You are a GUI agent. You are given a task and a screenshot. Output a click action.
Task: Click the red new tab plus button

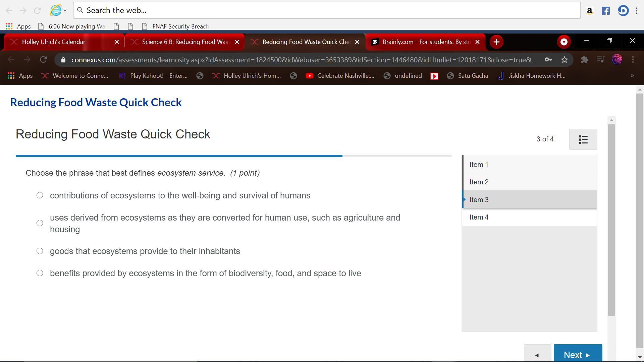point(496,42)
